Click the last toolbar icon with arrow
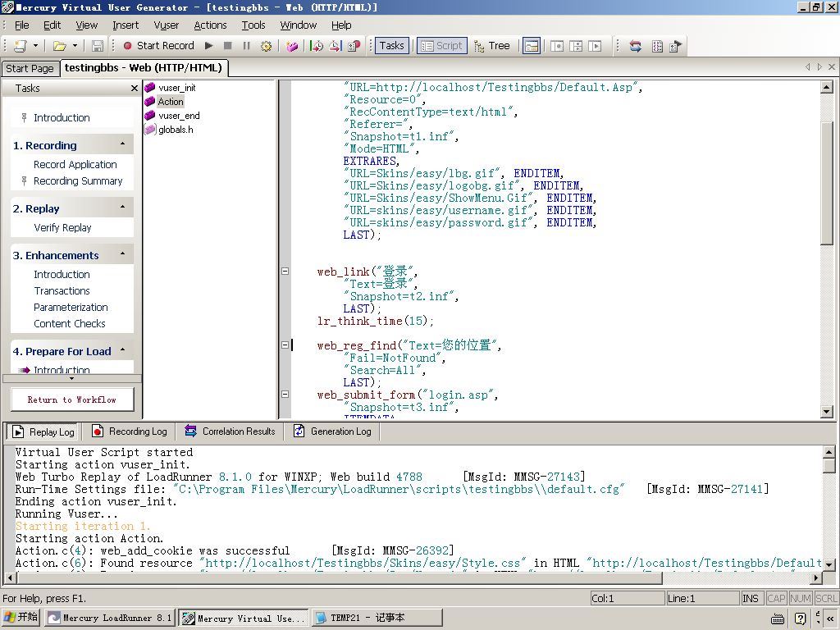The height and width of the screenshot is (630, 840). [x=676, y=46]
